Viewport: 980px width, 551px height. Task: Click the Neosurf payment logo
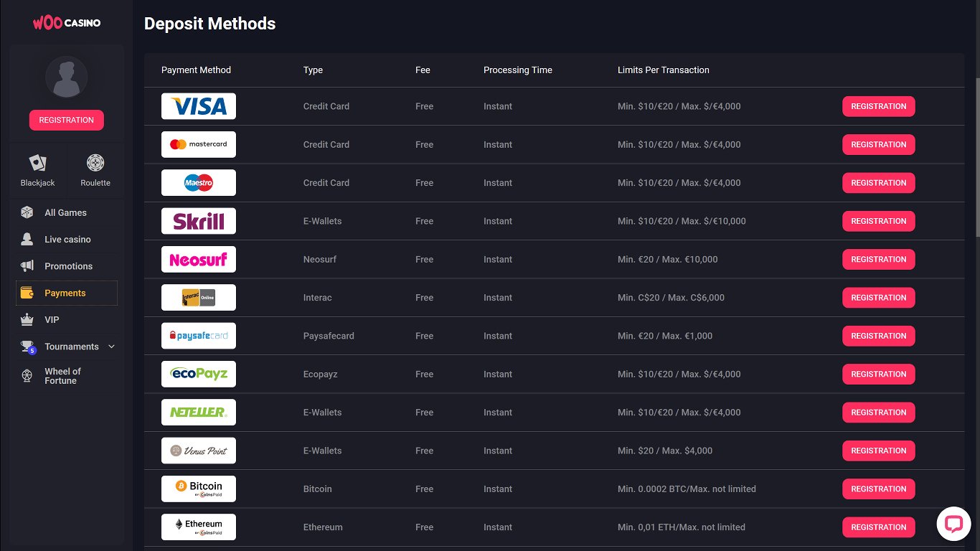[199, 259]
